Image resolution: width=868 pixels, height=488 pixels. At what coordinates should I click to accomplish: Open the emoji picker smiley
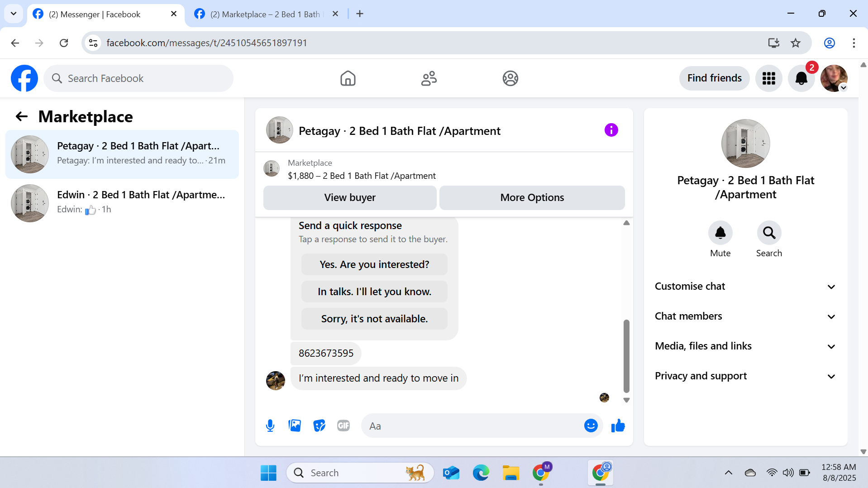(x=591, y=426)
